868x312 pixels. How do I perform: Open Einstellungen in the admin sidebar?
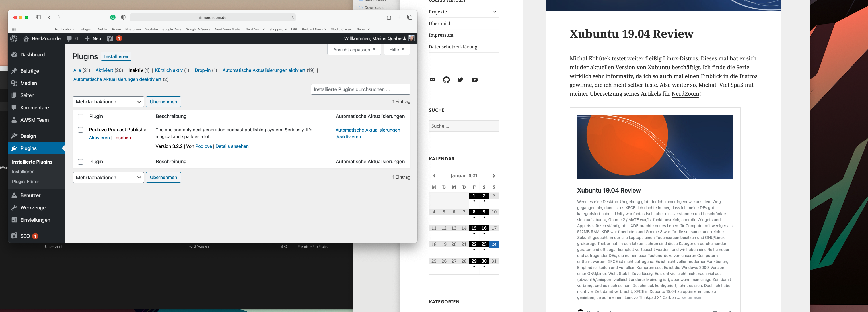[x=35, y=220]
